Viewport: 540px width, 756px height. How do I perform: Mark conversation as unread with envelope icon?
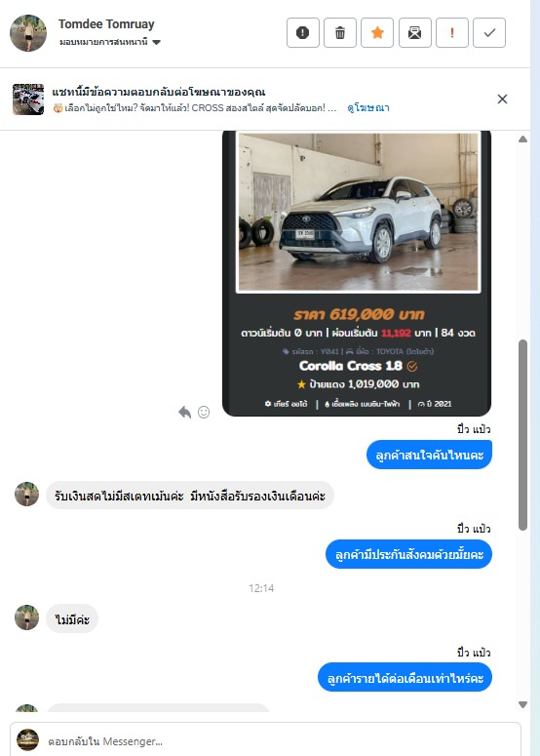[x=415, y=33]
